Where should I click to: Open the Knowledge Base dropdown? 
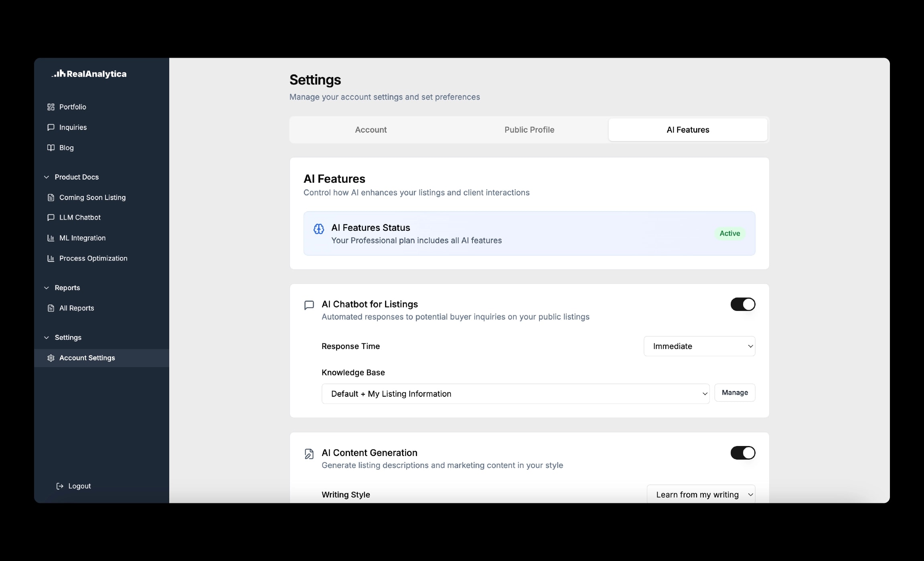pos(515,394)
